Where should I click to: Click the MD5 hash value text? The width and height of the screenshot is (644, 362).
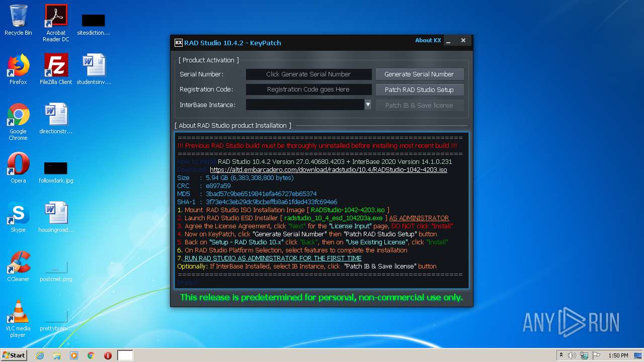(261, 194)
